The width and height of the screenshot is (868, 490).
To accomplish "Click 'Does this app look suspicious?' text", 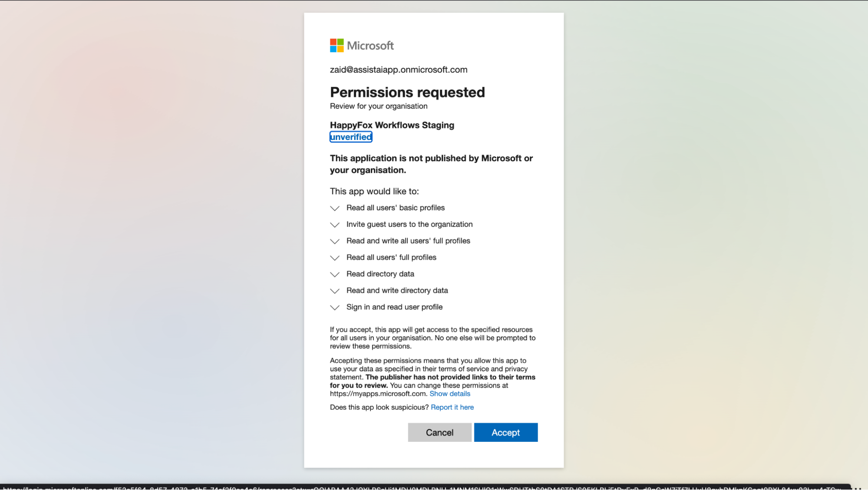I will pyautogui.click(x=379, y=407).
